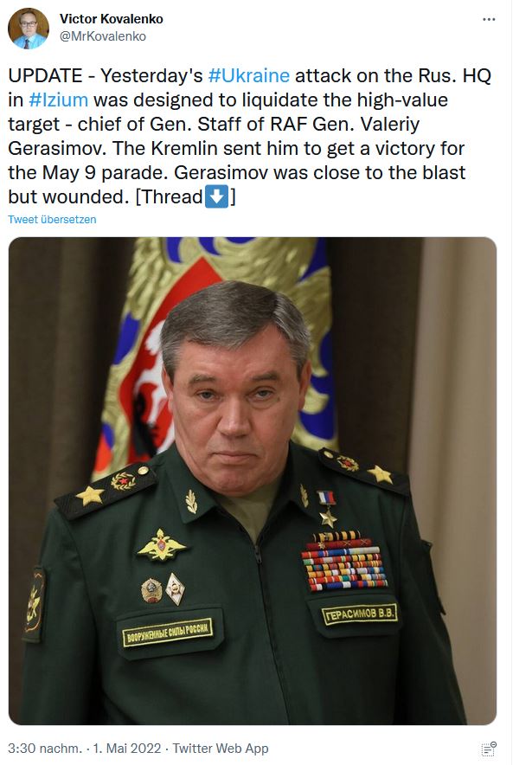Open the attached photo of the general
532x765 pixels.
tap(253, 480)
